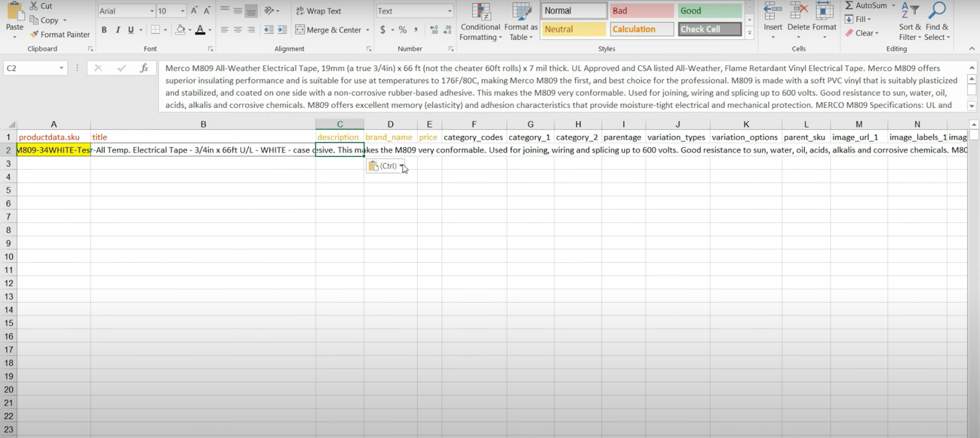Apply Bad cell style
Viewport: 980px width, 438px height.
642,10
